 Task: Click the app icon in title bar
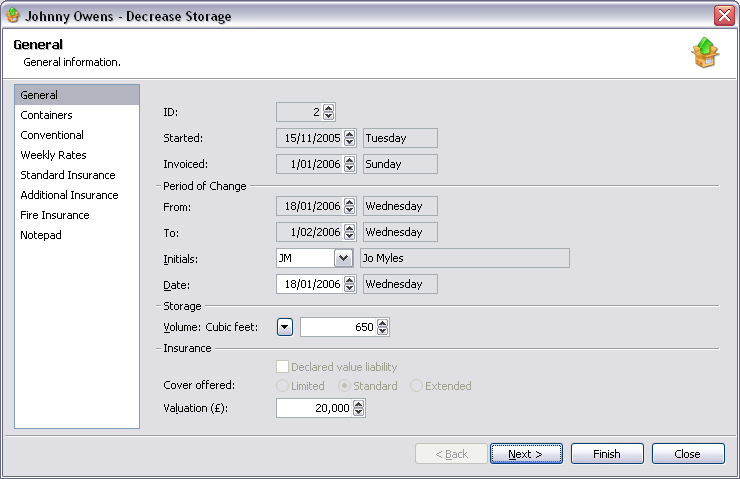pos(13,16)
